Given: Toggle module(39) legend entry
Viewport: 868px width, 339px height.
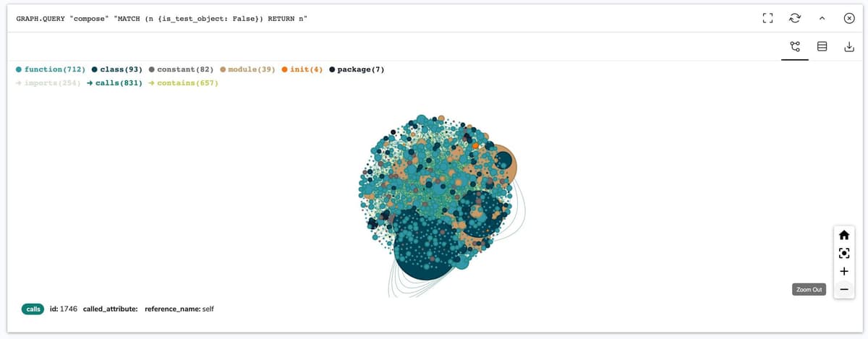Looking at the screenshot, I should 247,69.
